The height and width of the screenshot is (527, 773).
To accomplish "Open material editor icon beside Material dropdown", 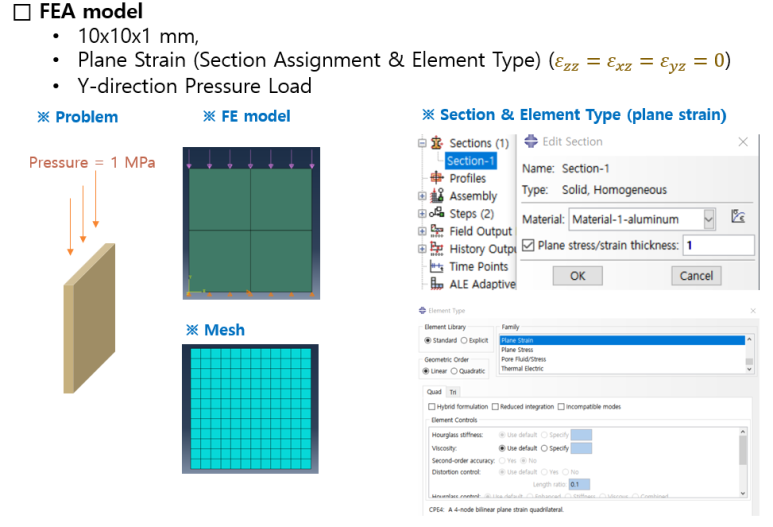I will pos(739,217).
